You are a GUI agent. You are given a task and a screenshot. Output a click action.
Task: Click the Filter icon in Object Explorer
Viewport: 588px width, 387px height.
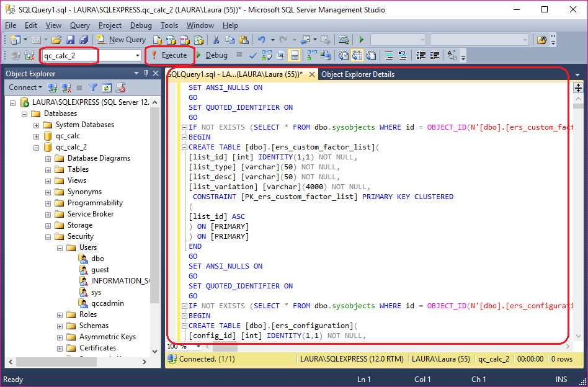(x=94, y=87)
